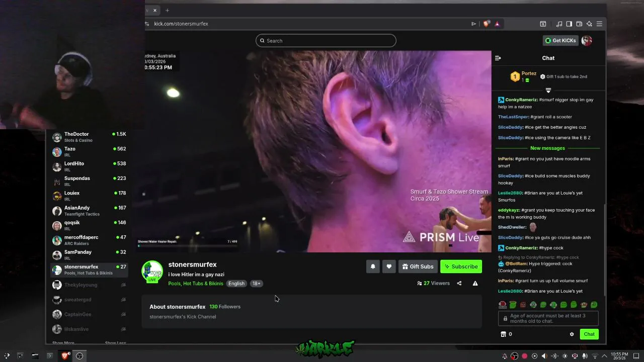Click the red record indicator tray icon
The image size is (644, 362).
coord(524,356)
